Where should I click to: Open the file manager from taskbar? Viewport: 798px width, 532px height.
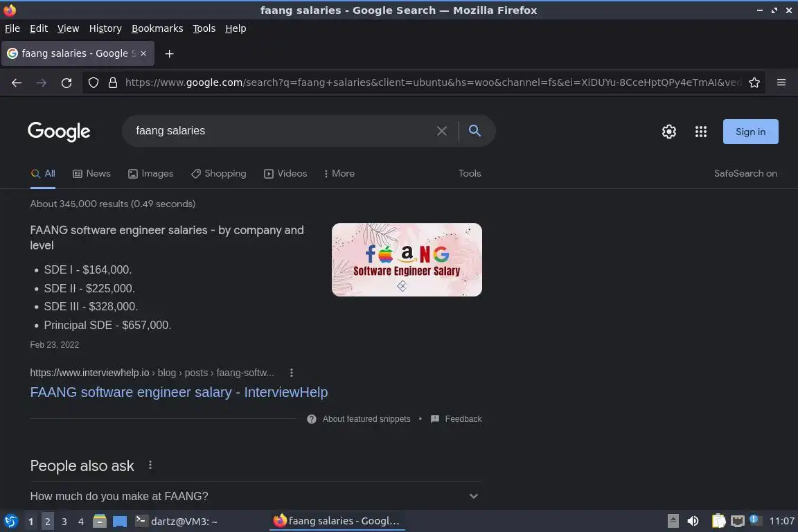tap(100, 521)
